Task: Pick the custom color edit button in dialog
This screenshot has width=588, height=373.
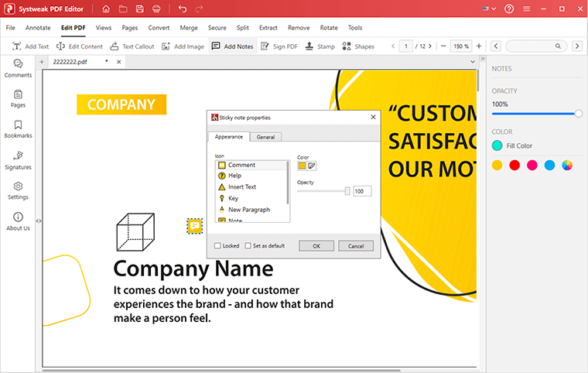Action: (x=312, y=166)
